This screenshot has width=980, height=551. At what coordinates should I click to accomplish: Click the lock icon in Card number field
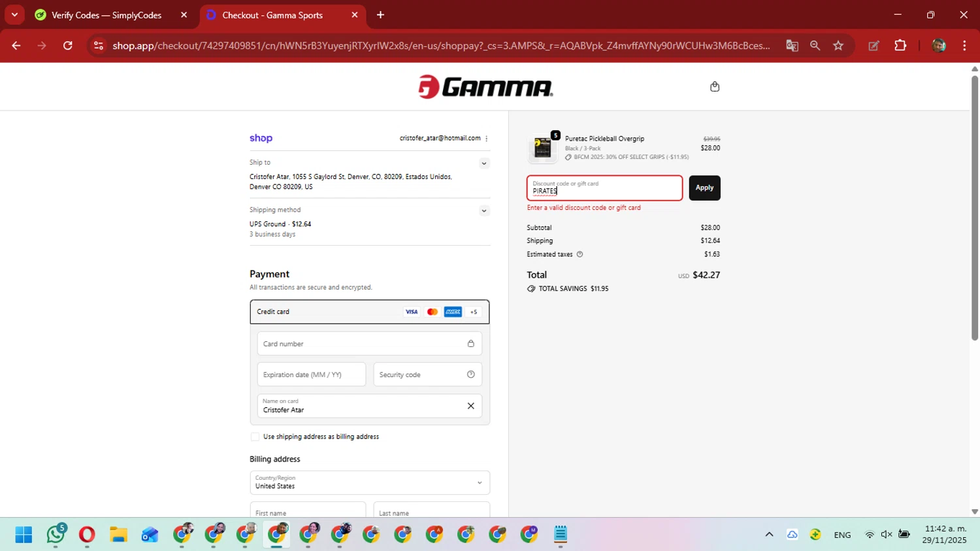click(470, 344)
